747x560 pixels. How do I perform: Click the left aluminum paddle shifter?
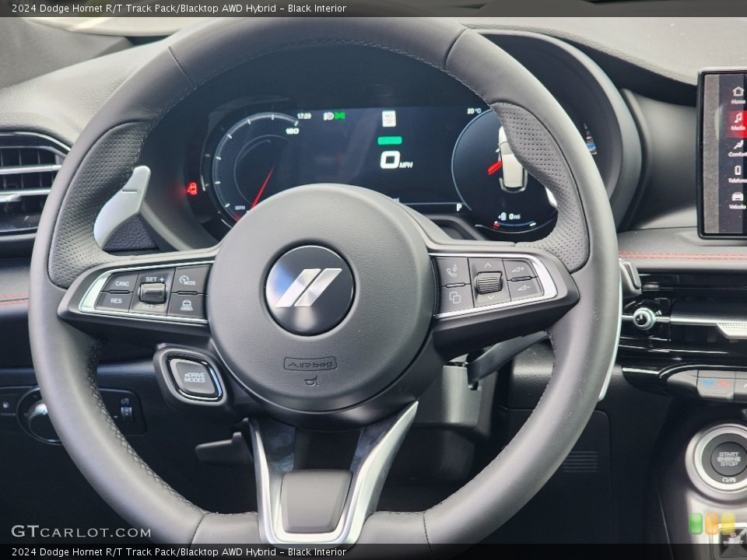[x=123, y=205]
